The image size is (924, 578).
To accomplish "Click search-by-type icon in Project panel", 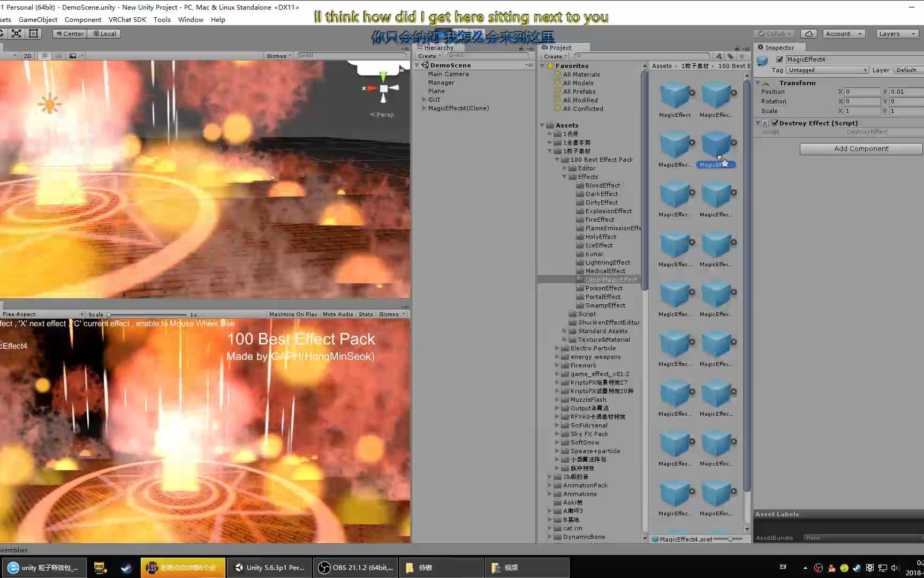I will point(719,56).
